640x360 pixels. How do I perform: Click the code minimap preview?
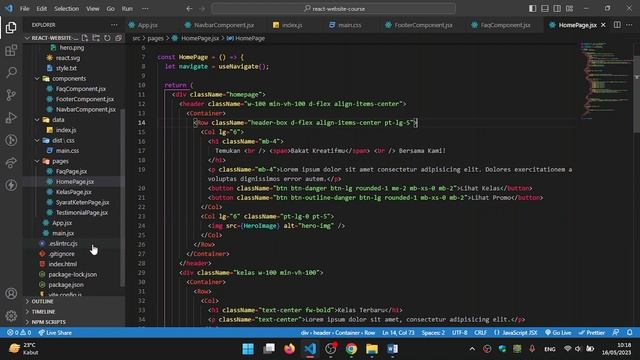click(606, 80)
